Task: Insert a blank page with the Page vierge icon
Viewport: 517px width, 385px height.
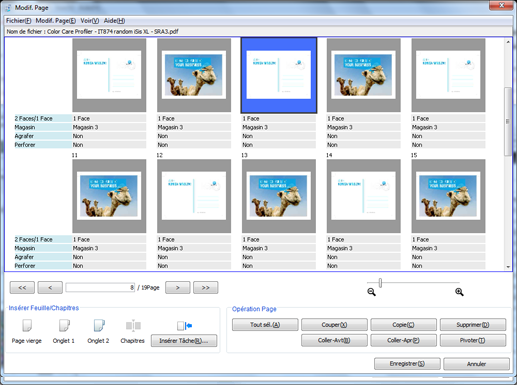Action: click(27, 326)
